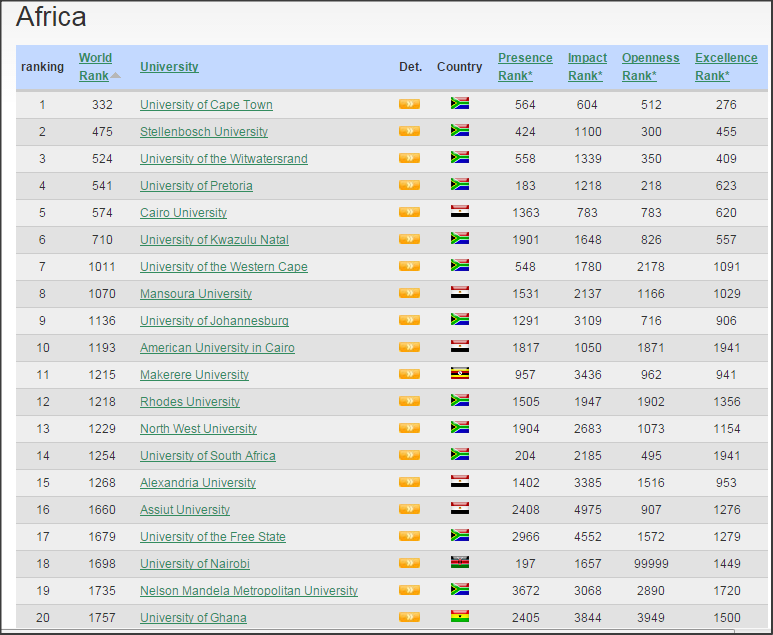Image resolution: width=773 pixels, height=635 pixels.
Task: Select openness rank value 99999
Action: [651, 564]
